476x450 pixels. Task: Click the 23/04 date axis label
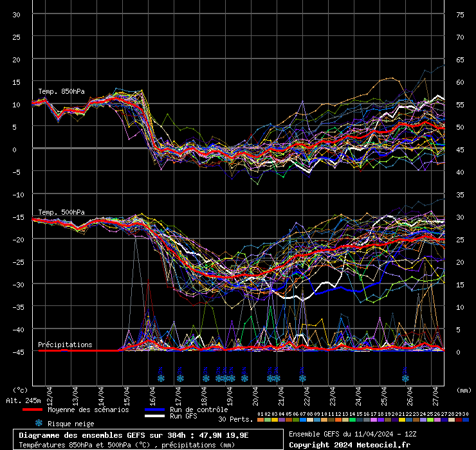333,392
